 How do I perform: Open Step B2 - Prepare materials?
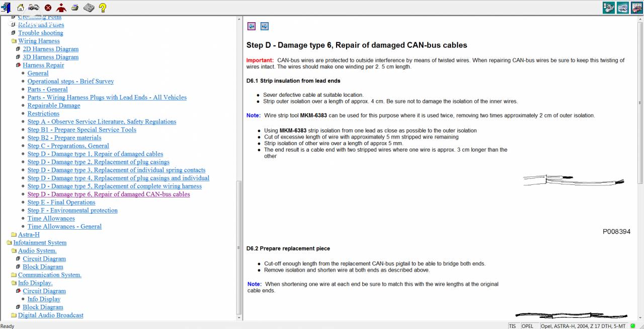coord(64,138)
